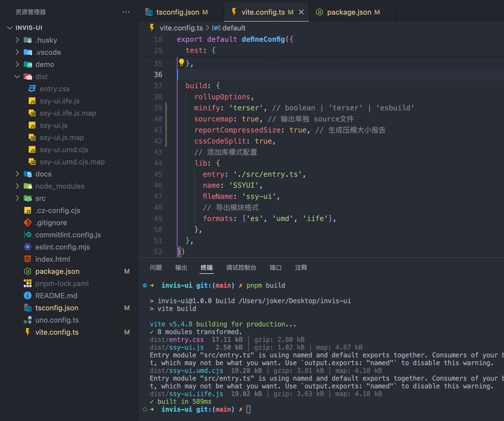
Task: Click the .vscode folder icon
Action: 28,52
